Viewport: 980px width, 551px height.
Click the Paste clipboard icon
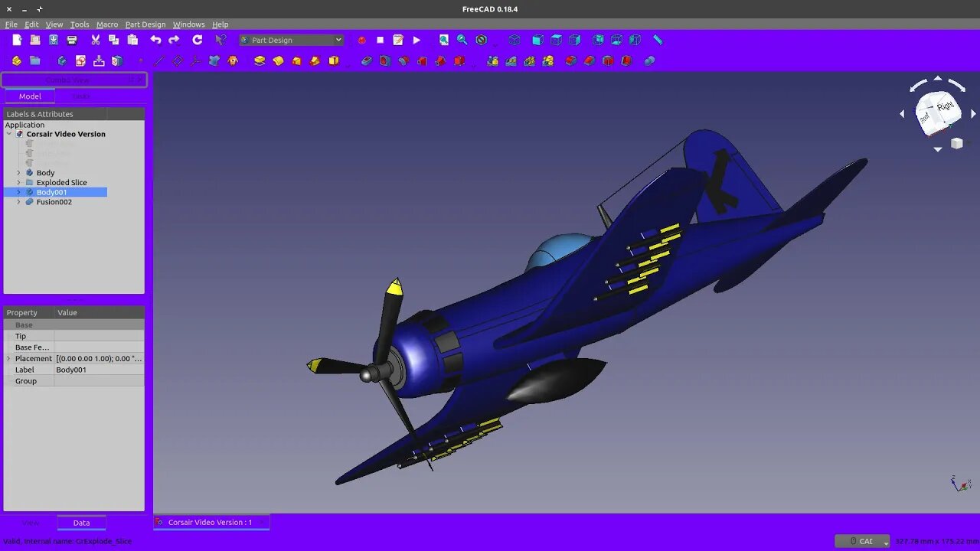(132, 40)
